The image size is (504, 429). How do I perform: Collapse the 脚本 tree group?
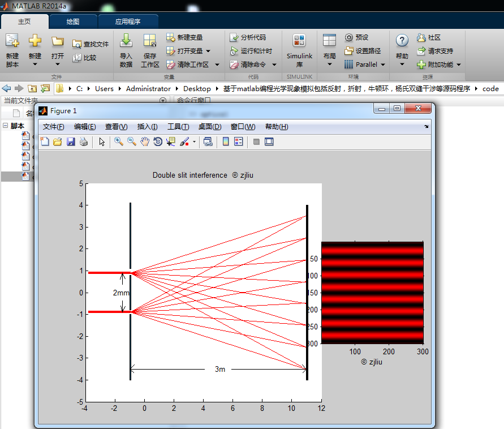6,126
